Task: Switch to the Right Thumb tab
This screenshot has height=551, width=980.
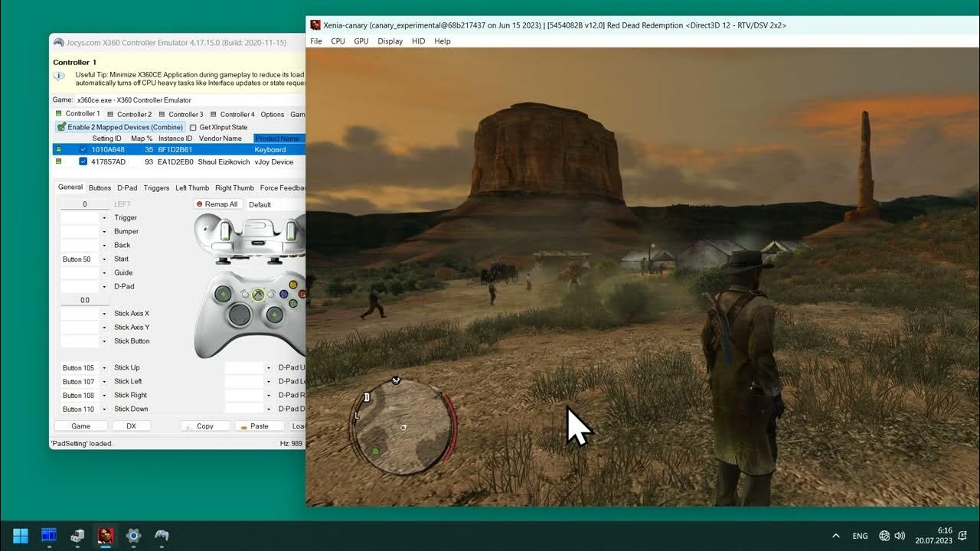Action: click(234, 187)
